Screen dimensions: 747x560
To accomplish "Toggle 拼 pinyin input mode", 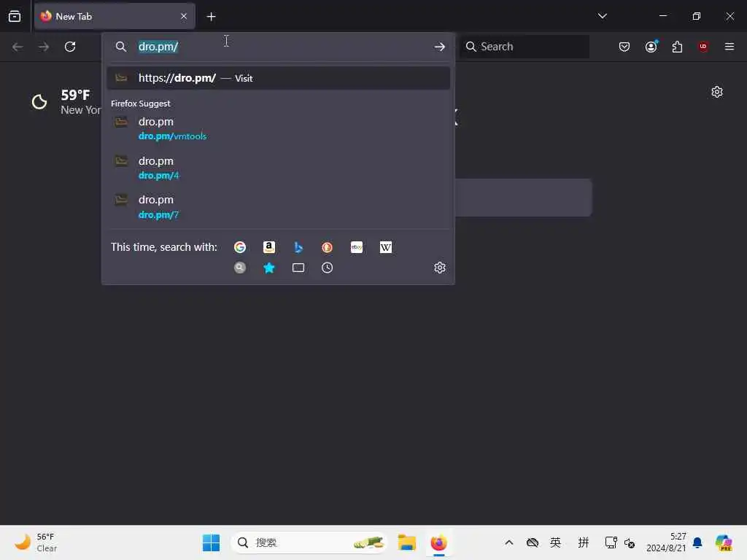I will 583,542.
